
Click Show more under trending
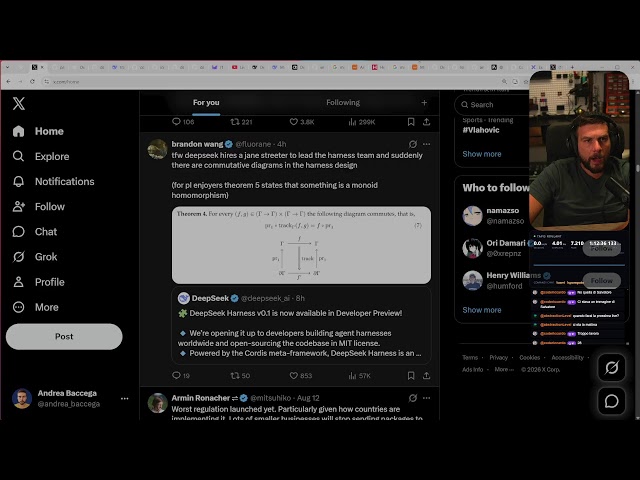(x=482, y=154)
